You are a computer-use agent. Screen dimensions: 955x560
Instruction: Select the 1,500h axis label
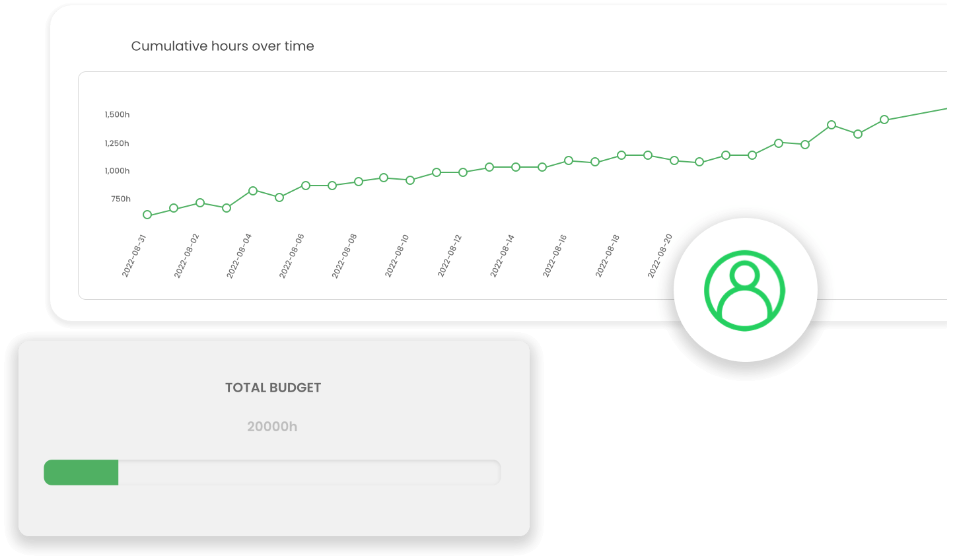116,114
